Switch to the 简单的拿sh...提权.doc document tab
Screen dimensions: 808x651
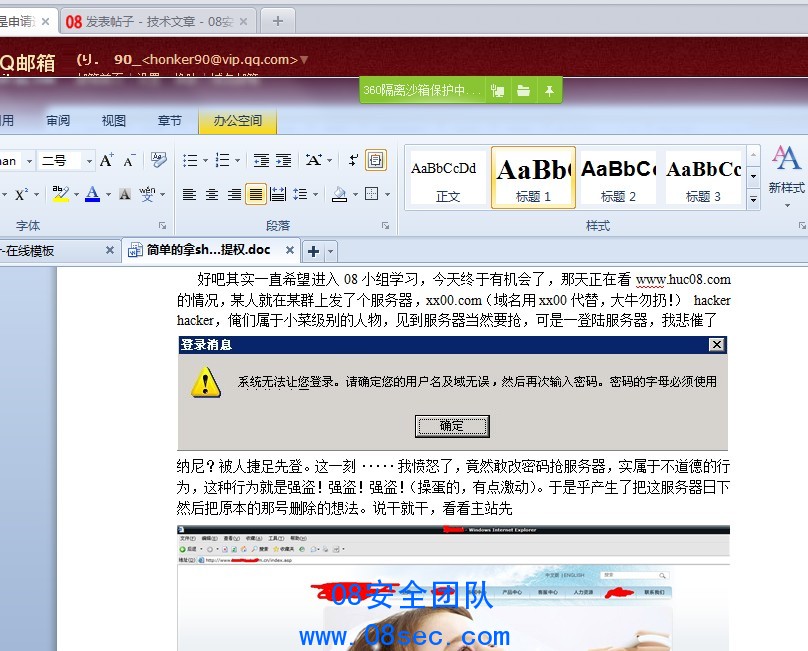click(208, 250)
